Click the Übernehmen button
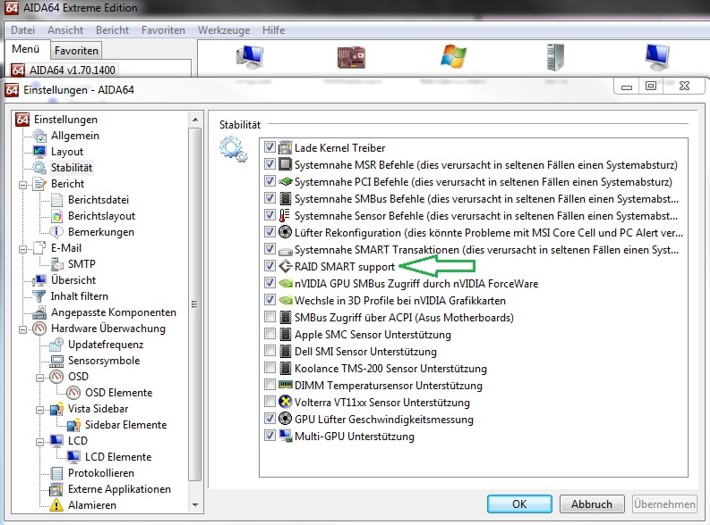This screenshot has height=525, width=710. pos(664,504)
